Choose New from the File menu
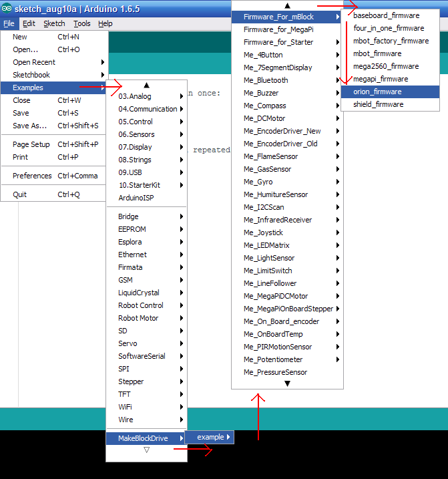Image resolution: width=448 pixels, height=479 pixels. 53,37
